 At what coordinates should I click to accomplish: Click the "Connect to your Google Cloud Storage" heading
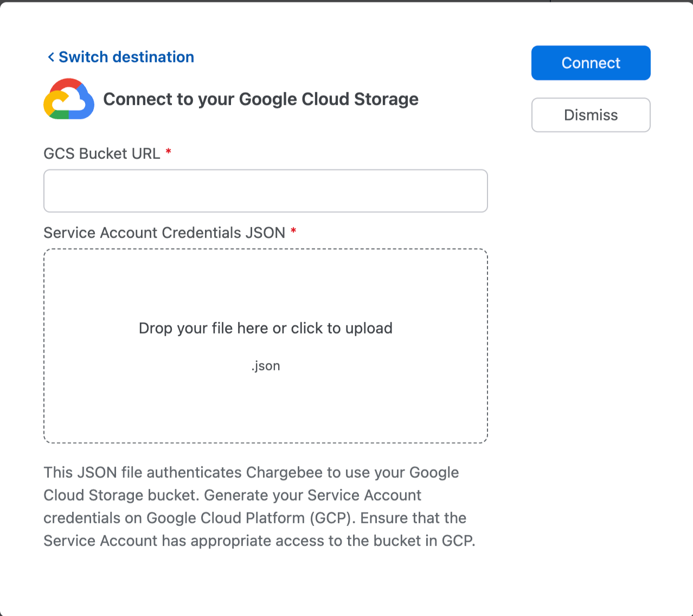pos(261,99)
